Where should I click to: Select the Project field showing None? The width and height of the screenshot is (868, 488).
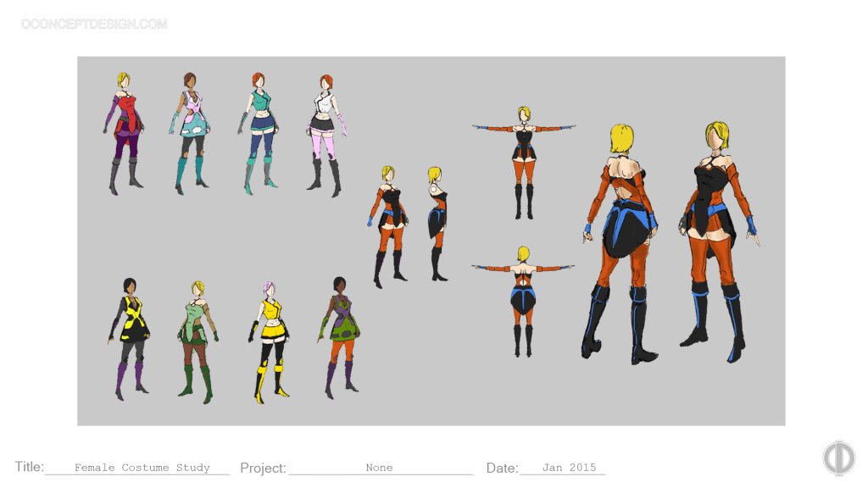coord(379,468)
